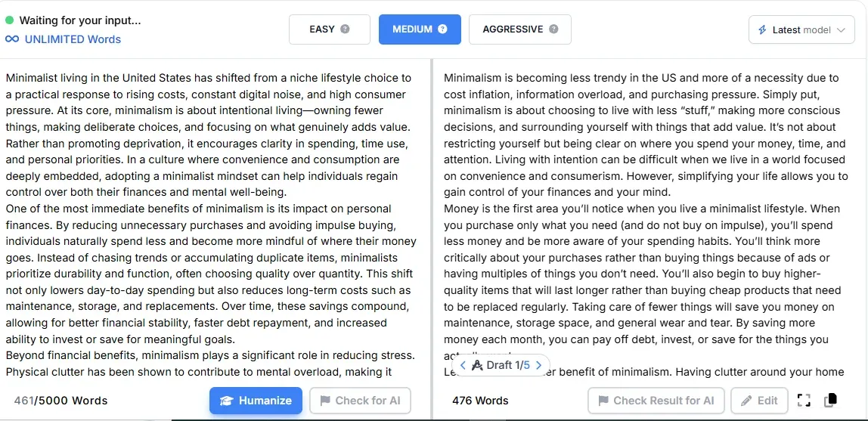Click the Humanize button

click(x=256, y=401)
